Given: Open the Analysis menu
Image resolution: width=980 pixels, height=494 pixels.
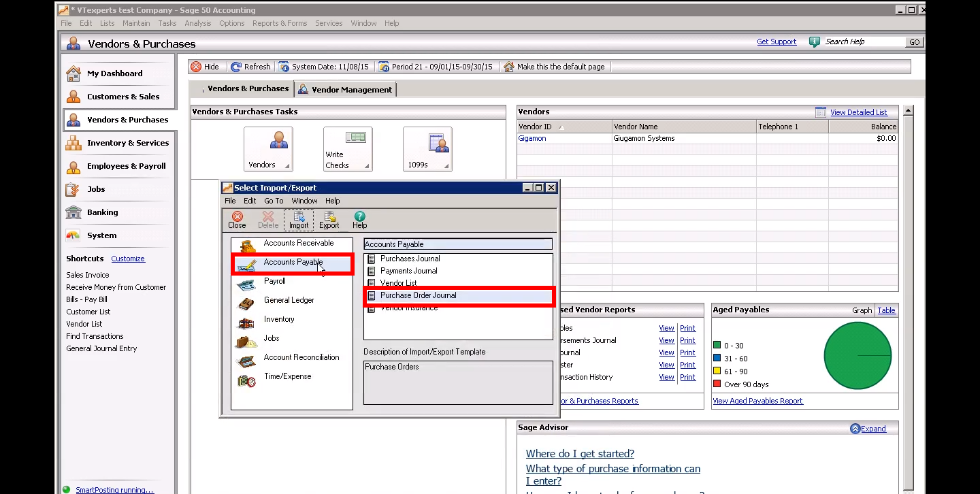Looking at the screenshot, I should 198,23.
